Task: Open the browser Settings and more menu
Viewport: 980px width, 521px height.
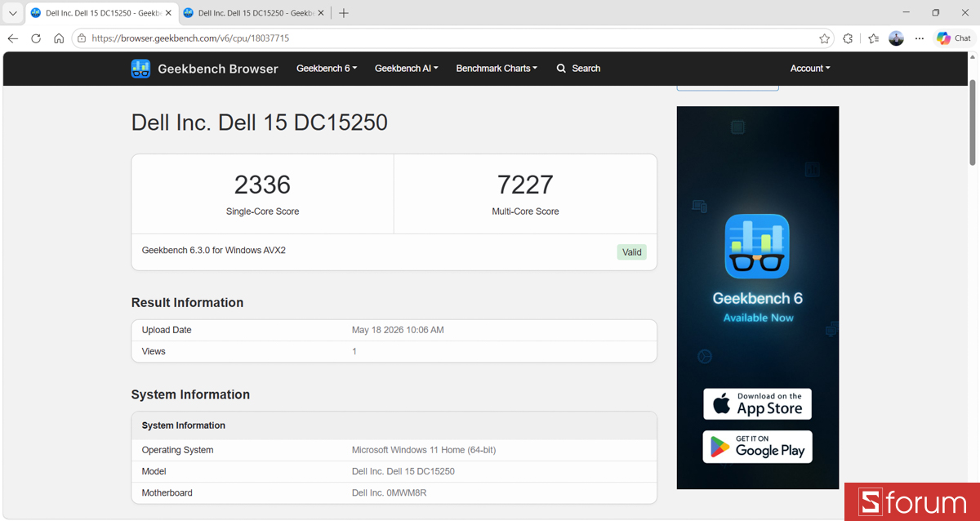Action: click(x=920, y=38)
